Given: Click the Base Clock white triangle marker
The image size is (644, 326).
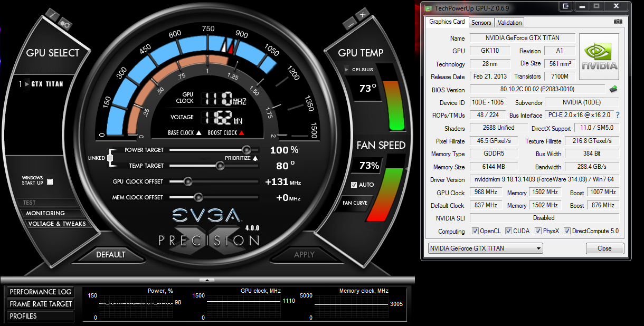Looking at the screenshot, I should click(198, 133).
